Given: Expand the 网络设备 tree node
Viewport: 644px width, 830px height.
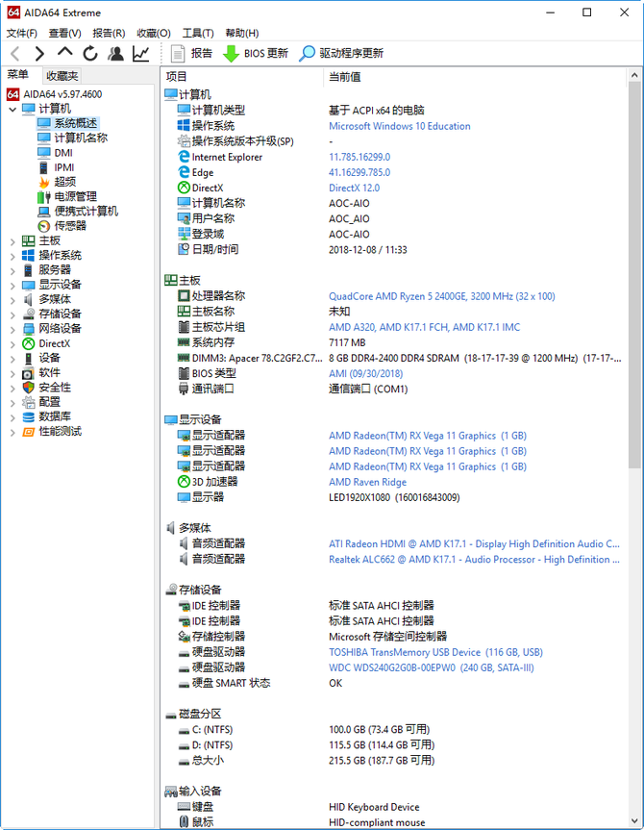Looking at the screenshot, I should (12, 329).
